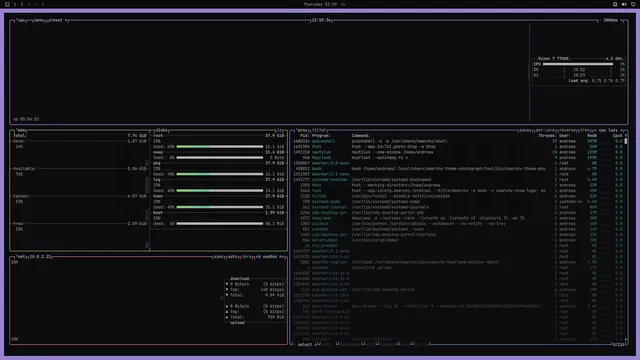Decrease update interval with minus before 2000ms
The image size is (640, 360).
[601, 20]
